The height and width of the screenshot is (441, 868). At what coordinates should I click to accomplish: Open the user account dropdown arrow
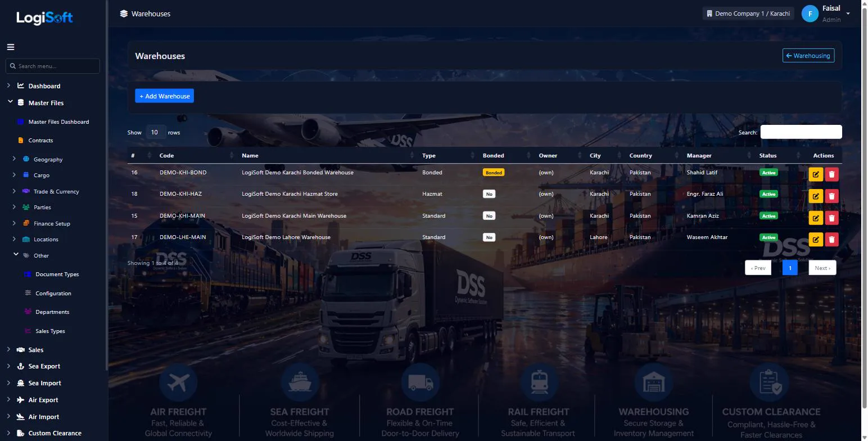pos(848,14)
